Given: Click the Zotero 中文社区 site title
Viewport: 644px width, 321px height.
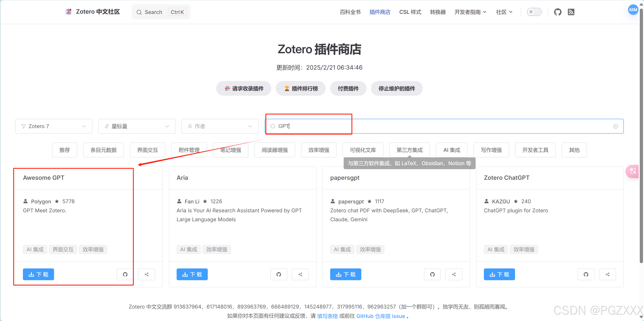Looking at the screenshot, I should [98, 12].
